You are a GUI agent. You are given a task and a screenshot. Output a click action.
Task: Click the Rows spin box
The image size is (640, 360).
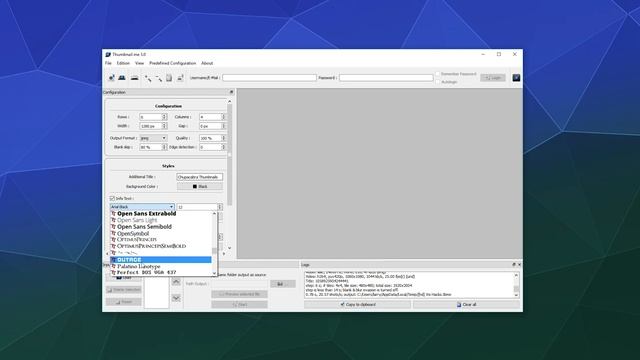(153, 117)
